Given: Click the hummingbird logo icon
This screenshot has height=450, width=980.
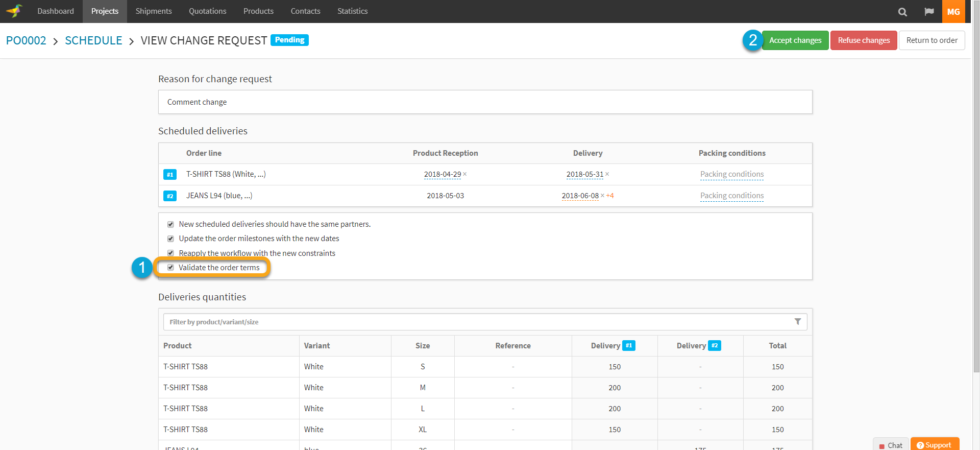Looking at the screenshot, I should (x=14, y=11).
